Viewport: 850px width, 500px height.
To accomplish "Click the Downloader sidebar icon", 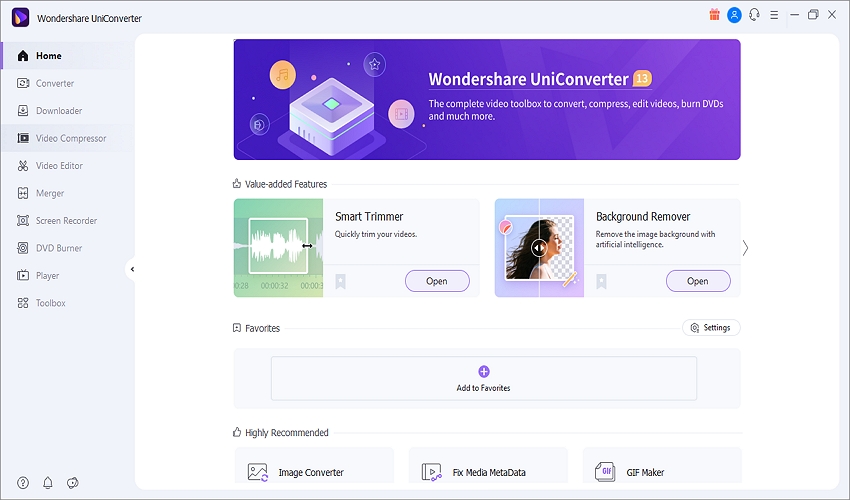I will (x=23, y=111).
